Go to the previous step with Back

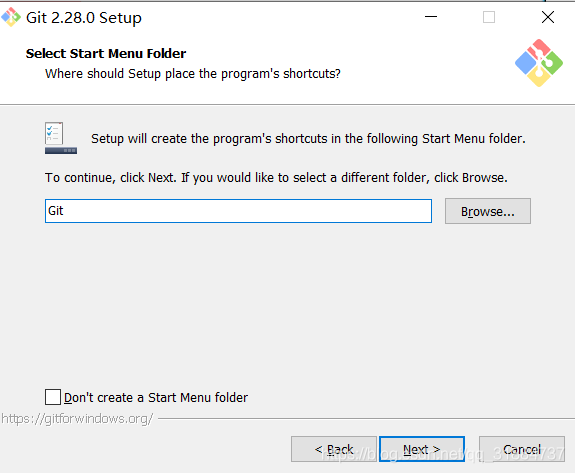[x=334, y=449]
